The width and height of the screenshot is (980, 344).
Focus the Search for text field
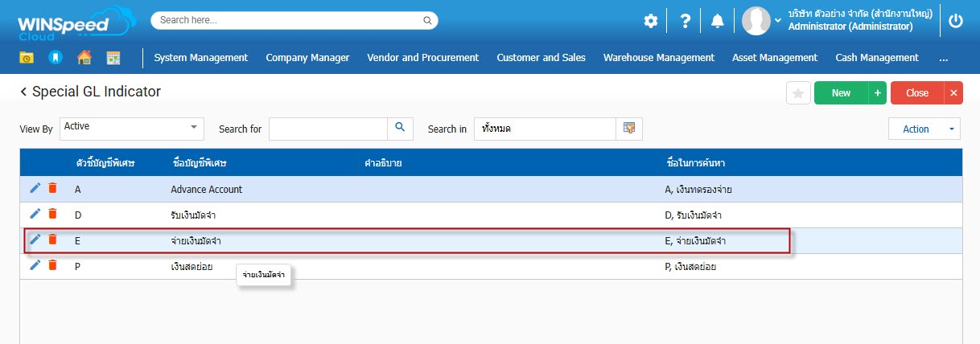click(328, 129)
